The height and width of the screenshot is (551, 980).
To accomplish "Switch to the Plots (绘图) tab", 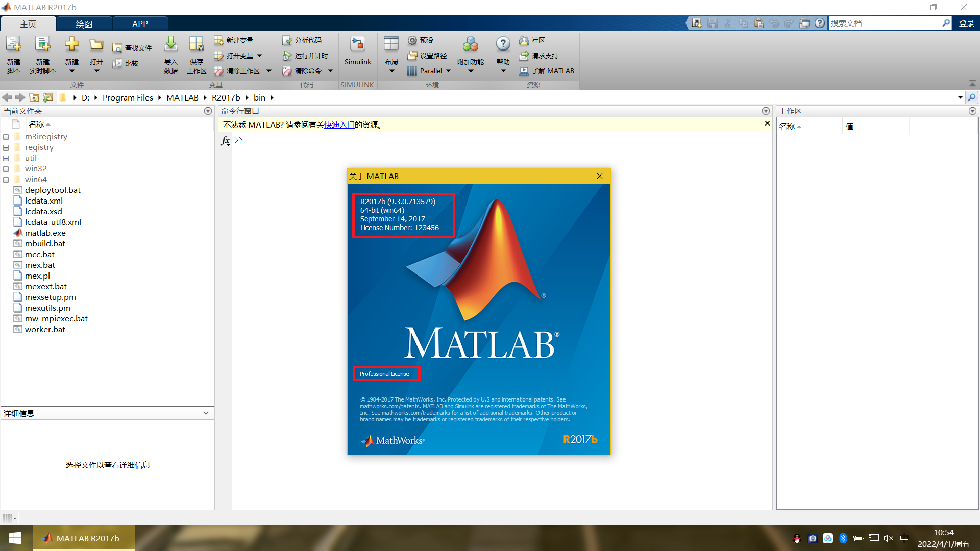I will tap(84, 24).
